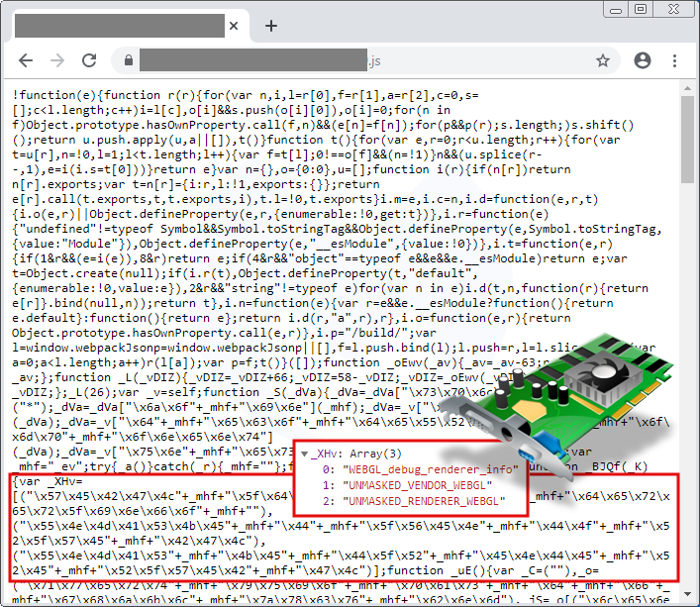The width and height of the screenshot is (700, 607).
Task: Close the current browser tab
Action: (x=234, y=26)
